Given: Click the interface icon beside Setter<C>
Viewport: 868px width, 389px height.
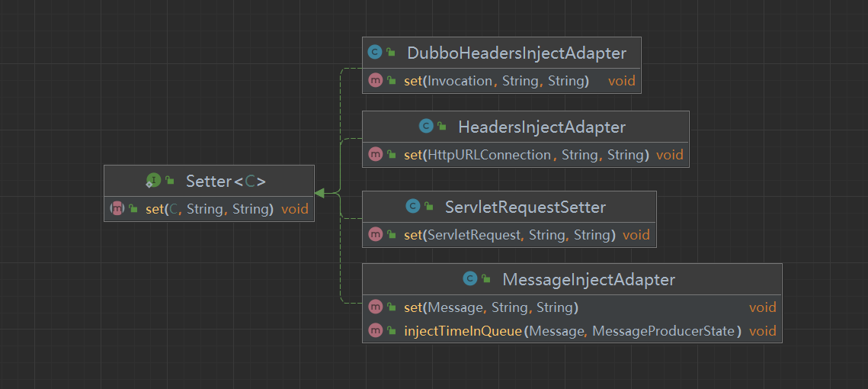Looking at the screenshot, I should (153, 181).
